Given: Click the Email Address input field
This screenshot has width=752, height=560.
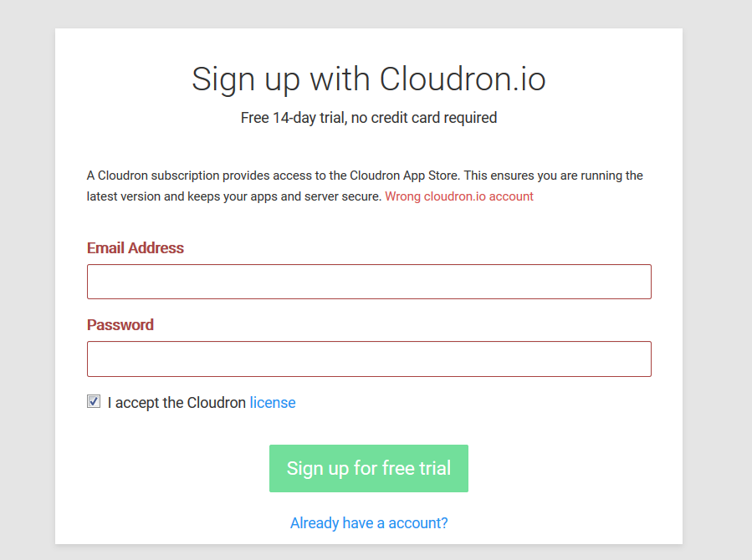Looking at the screenshot, I should (369, 282).
